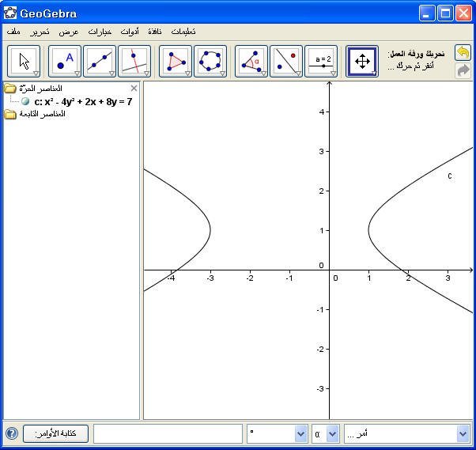Expand the polygon tool dropdown triangle
The width and height of the screenshot is (476, 450).
pos(187,74)
